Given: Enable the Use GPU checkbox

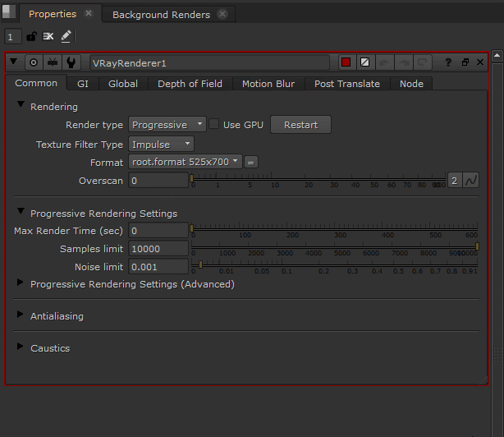Looking at the screenshot, I should click(x=214, y=125).
